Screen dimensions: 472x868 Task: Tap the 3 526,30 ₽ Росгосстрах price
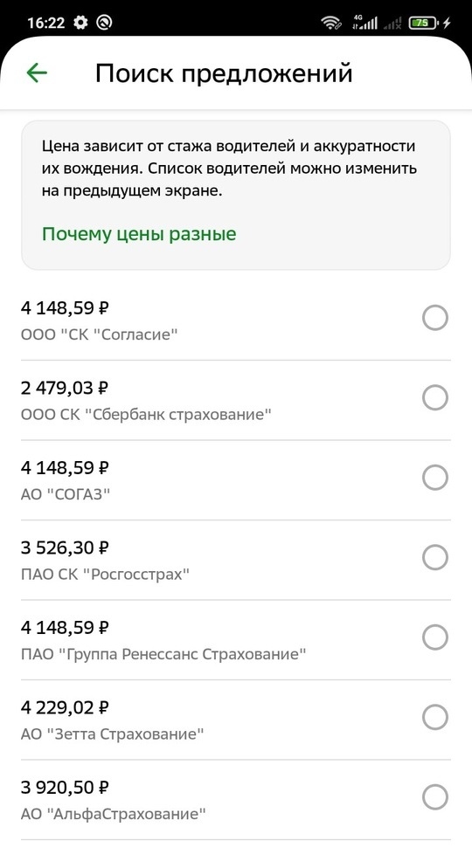pos(65,548)
